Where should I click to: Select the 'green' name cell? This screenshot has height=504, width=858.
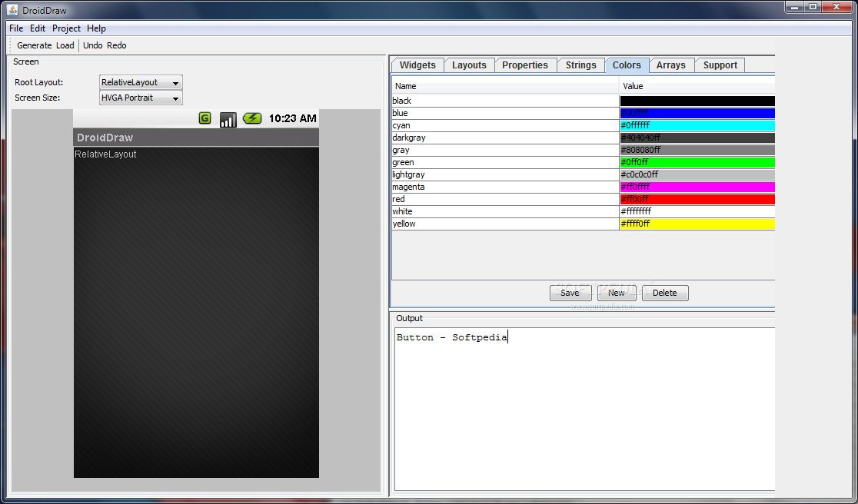coord(505,162)
